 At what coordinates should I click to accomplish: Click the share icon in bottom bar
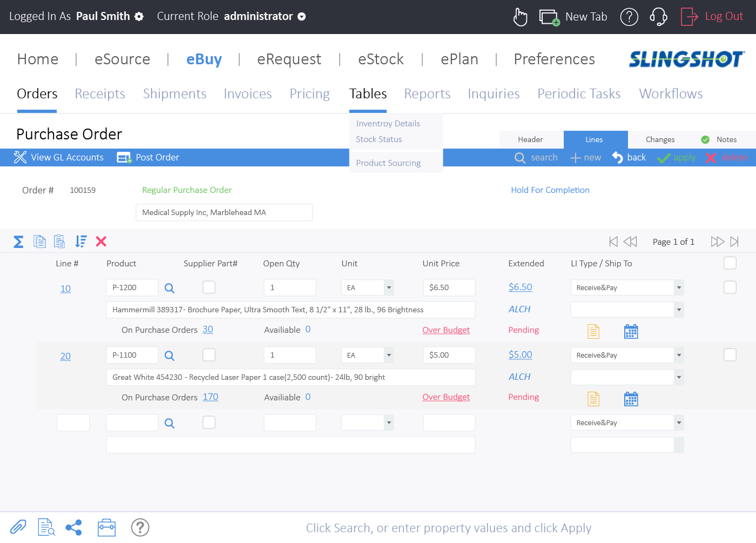click(x=73, y=527)
